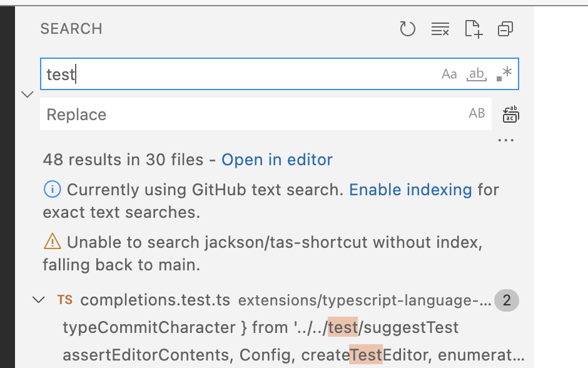Refresh the search results
Viewport: 588px width, 368px height.
point(407,29)
